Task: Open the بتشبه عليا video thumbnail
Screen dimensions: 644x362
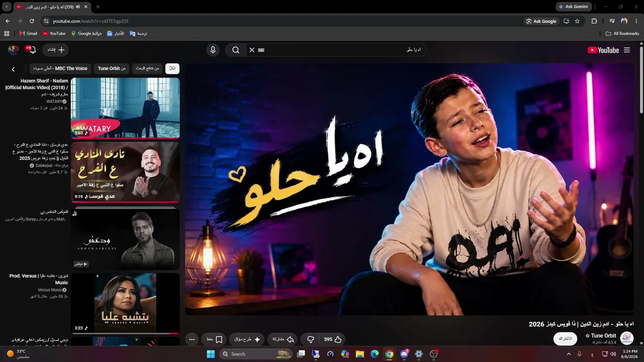Action: pyautogui.click(x=125, y=303)
